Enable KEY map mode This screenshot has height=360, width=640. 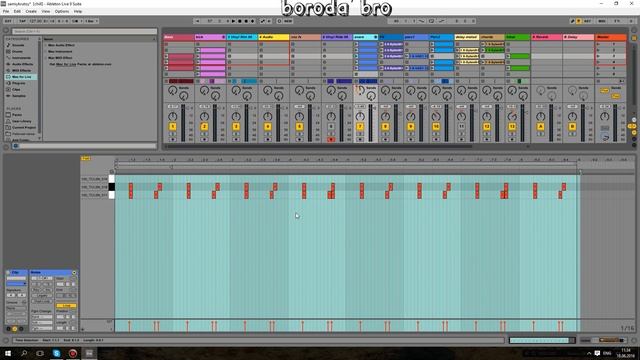[587, 21]
